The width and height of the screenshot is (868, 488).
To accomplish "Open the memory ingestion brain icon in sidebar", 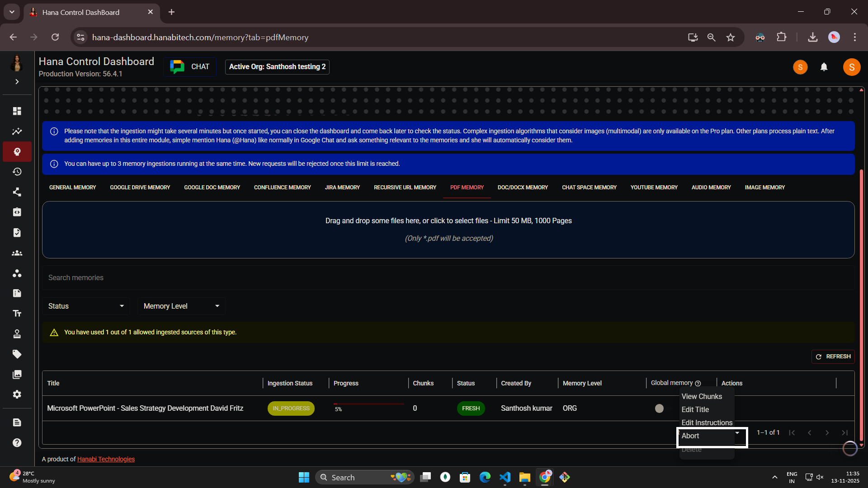I will click(17, 152).
